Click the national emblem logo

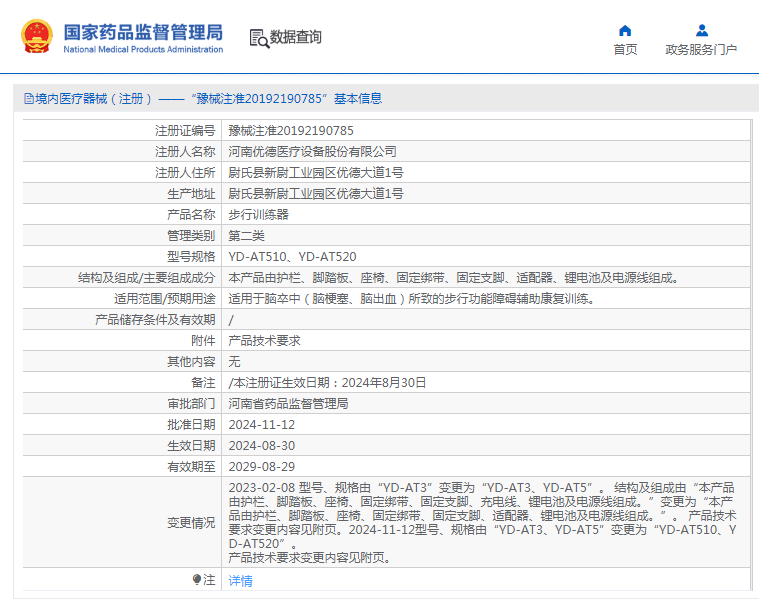[x=37, y=36]
